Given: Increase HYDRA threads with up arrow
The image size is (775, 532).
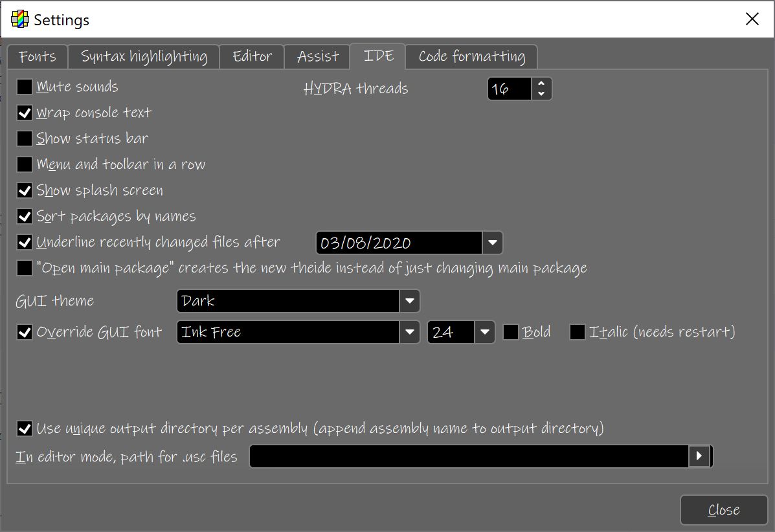Looking at the screenshot, I should pos(541,83).
